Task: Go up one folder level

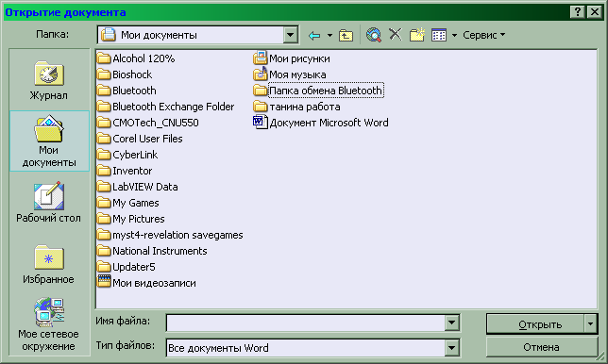Action: click(346, 36)
